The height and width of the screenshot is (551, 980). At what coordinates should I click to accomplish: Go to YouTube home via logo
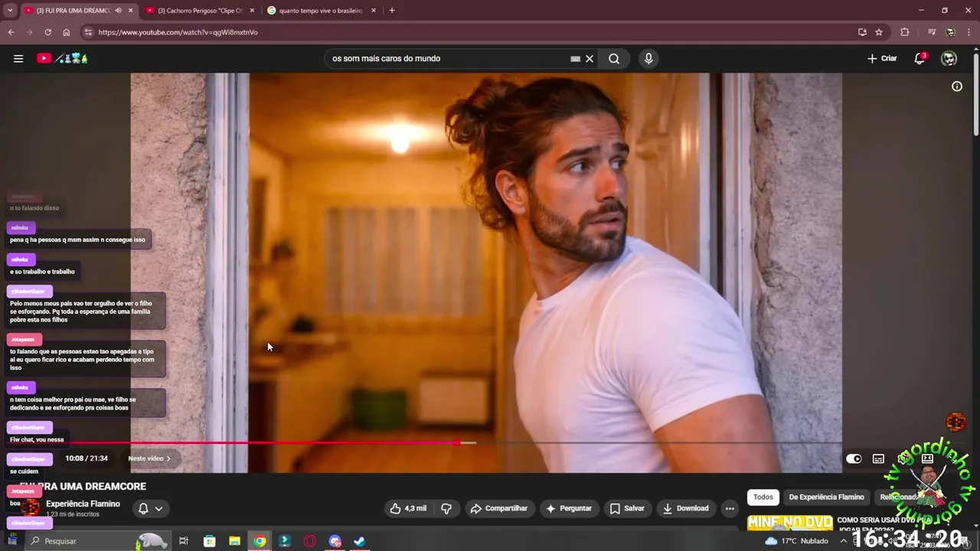[x=63, y=58]
